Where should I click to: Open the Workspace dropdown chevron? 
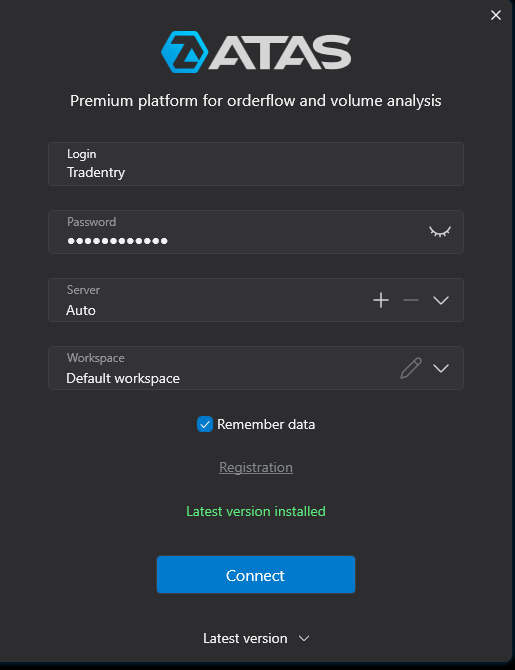click(441, 368)
